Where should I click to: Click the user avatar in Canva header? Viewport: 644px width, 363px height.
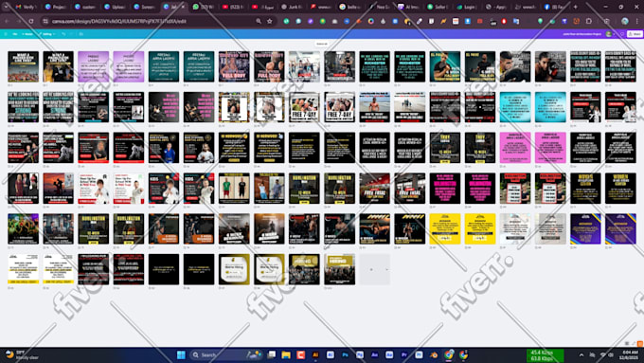click(609, 34)
